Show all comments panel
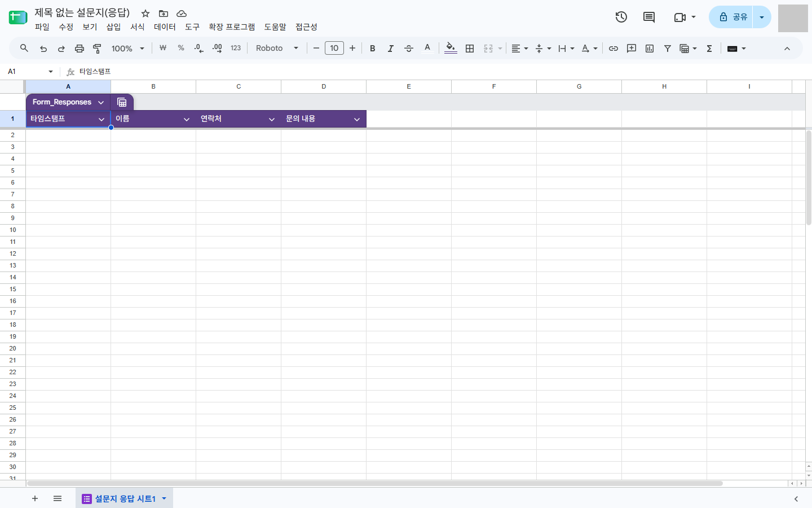This screenshot has width=812, height=508. click(649, 17)
